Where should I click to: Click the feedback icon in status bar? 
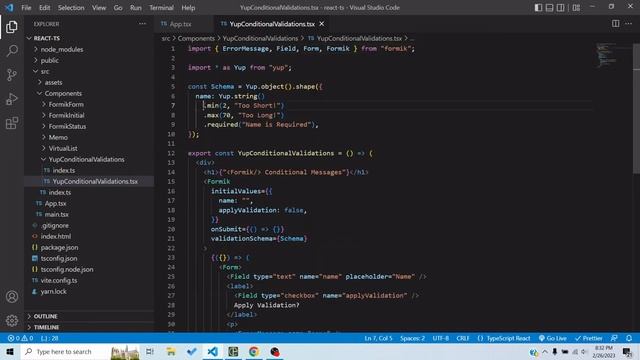(614, 338)
